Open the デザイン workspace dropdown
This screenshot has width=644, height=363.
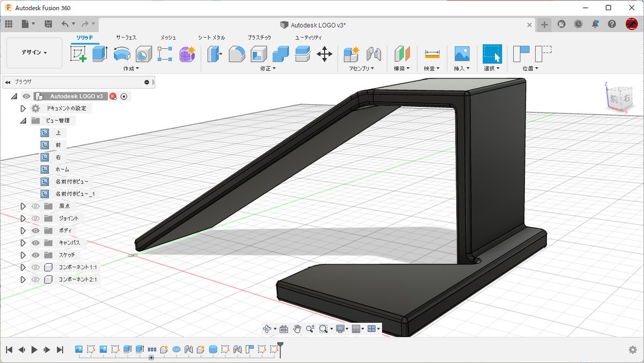[34, 53]
